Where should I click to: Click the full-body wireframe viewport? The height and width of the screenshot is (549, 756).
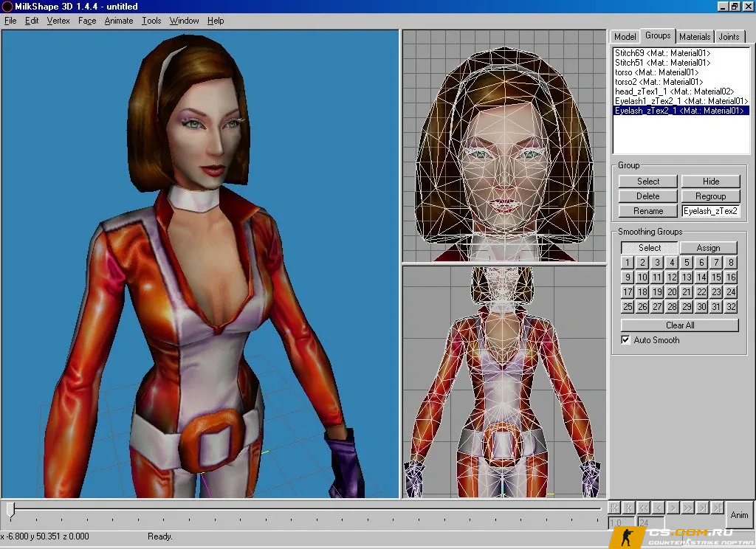[x=504, y=381]
